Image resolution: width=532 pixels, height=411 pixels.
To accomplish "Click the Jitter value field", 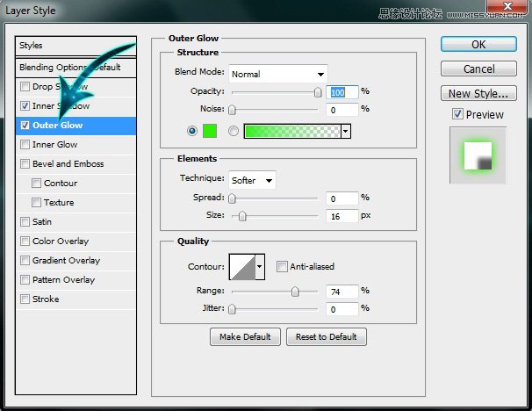I will tap(342, 309).
